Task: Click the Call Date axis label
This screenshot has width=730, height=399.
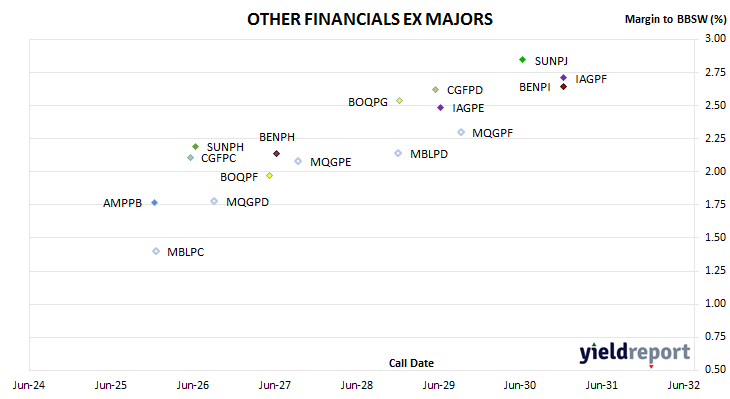Action: coord(411,363)
